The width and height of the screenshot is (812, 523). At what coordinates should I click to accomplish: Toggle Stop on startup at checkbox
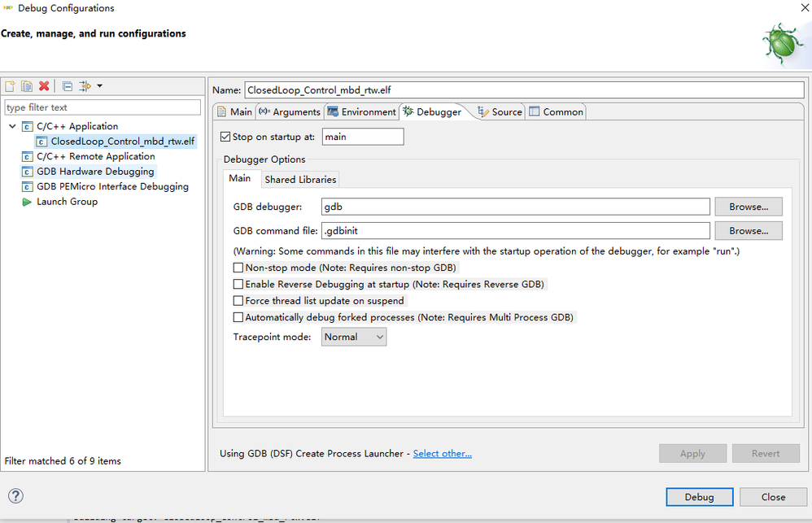point(225,137)
